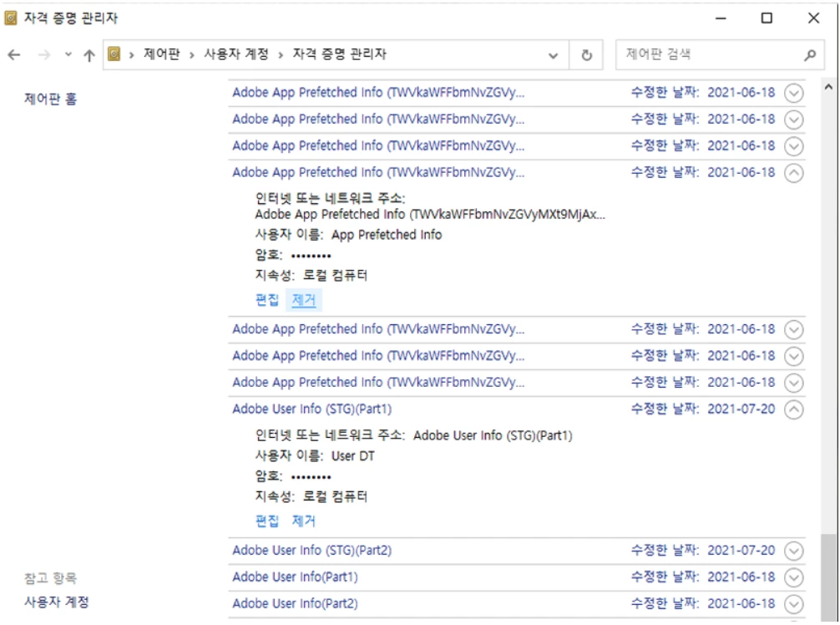Click 편집 under the App Prefetched Info credential
This screenshot has height=625, width=840.
[x=267, y=300]
